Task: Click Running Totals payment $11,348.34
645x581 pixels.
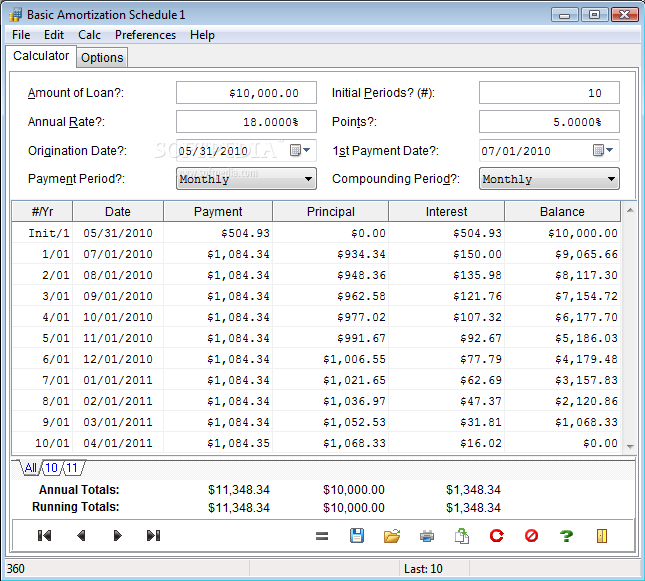Action: pos(239,507)
